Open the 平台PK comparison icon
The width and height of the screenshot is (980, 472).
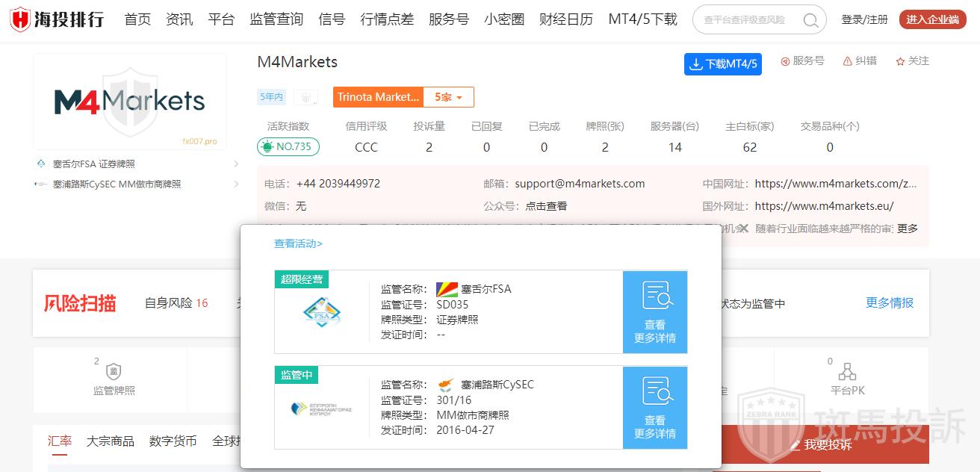coord(847,372)
